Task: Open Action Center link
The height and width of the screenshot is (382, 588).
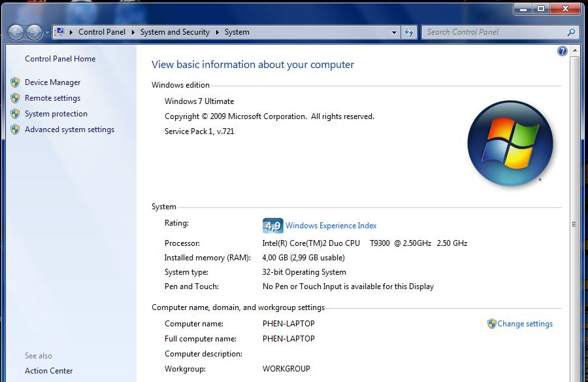Action: [49, 371]
